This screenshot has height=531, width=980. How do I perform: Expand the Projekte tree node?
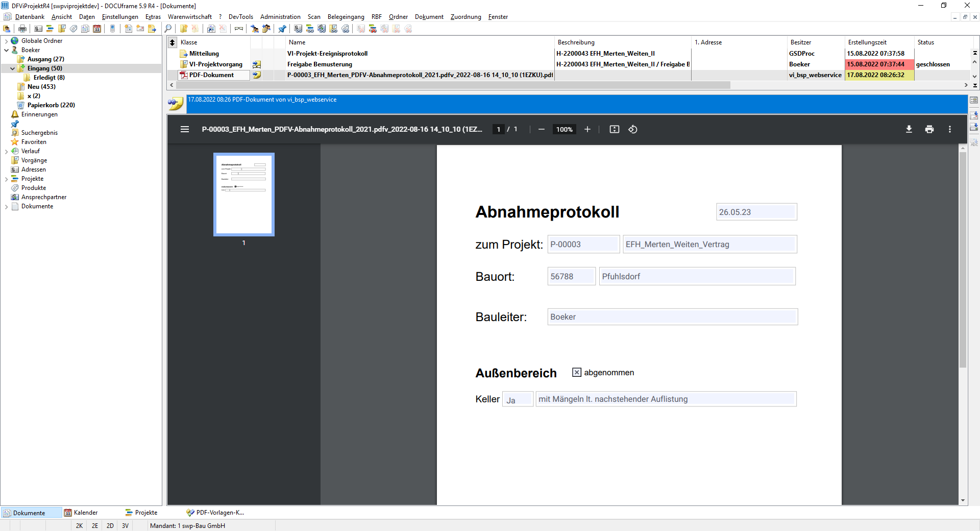(6, 179)
